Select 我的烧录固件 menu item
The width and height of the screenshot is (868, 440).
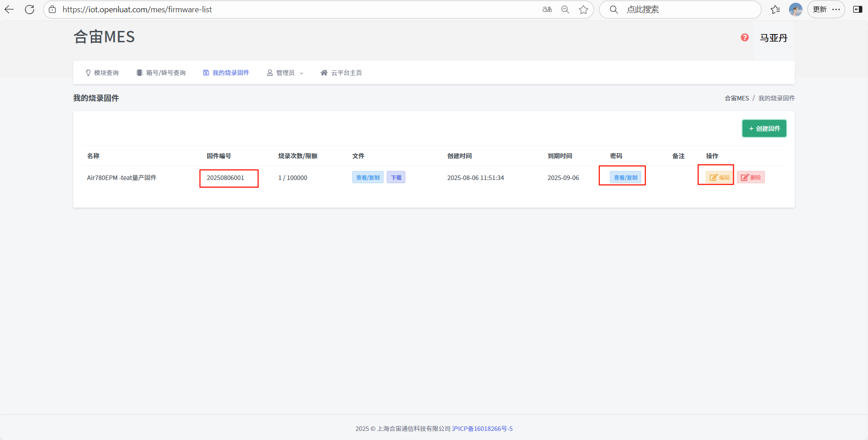tap(226, 73)
